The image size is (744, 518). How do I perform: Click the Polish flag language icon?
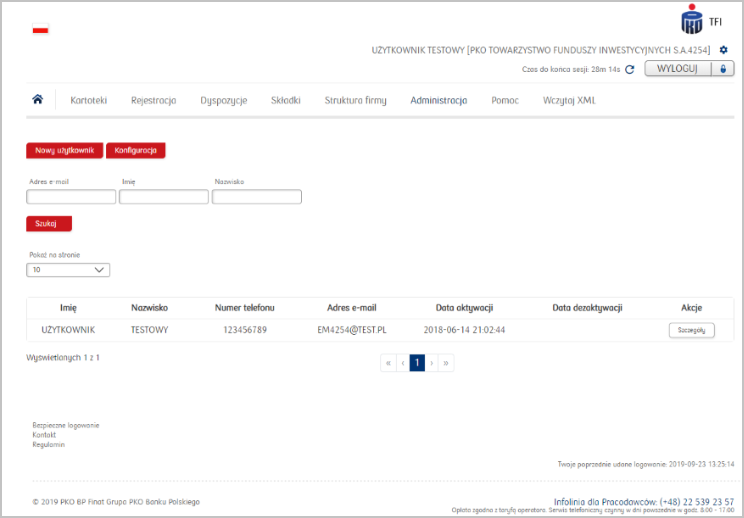pos(41,29)
